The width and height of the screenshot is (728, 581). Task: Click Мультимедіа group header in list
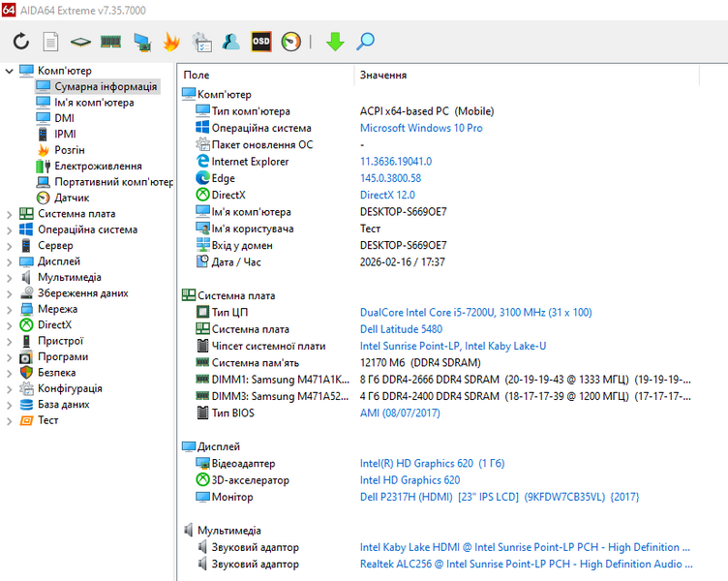(222, 530)
